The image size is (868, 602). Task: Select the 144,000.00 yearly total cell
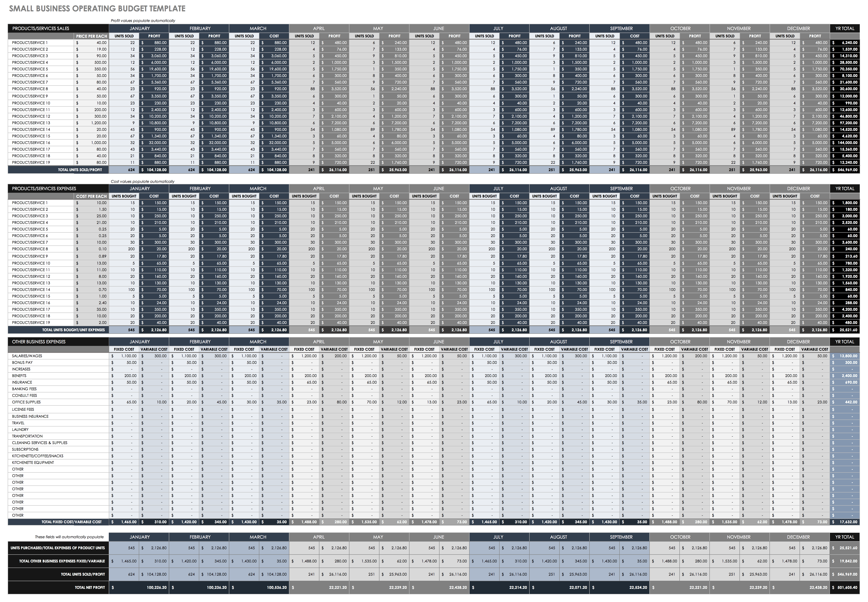tap(845, 143)
